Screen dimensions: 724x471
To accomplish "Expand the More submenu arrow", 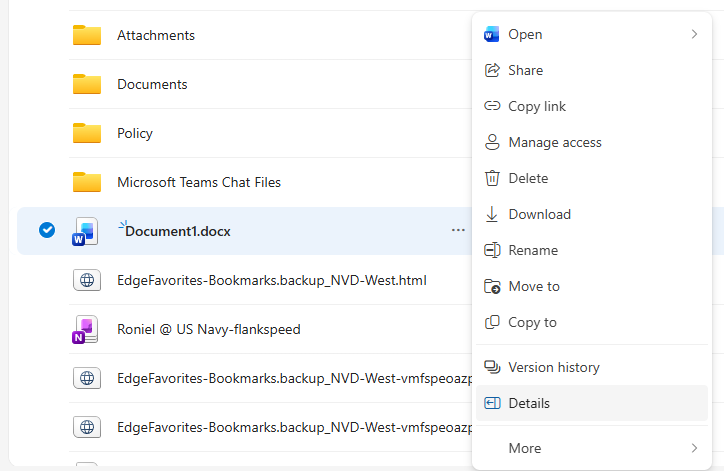I will pos(694,448).
